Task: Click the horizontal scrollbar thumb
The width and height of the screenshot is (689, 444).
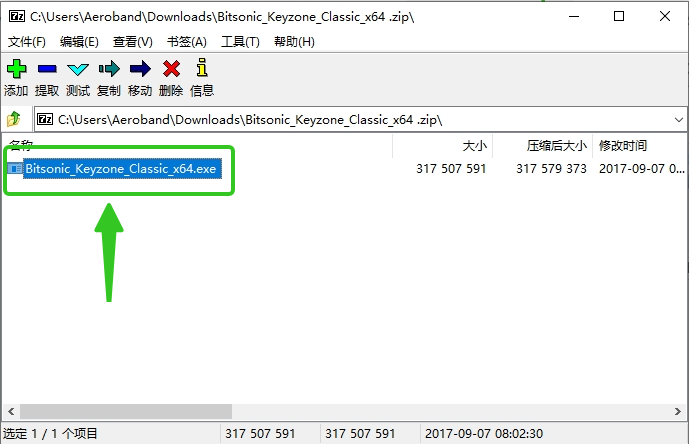Action: 126,411
